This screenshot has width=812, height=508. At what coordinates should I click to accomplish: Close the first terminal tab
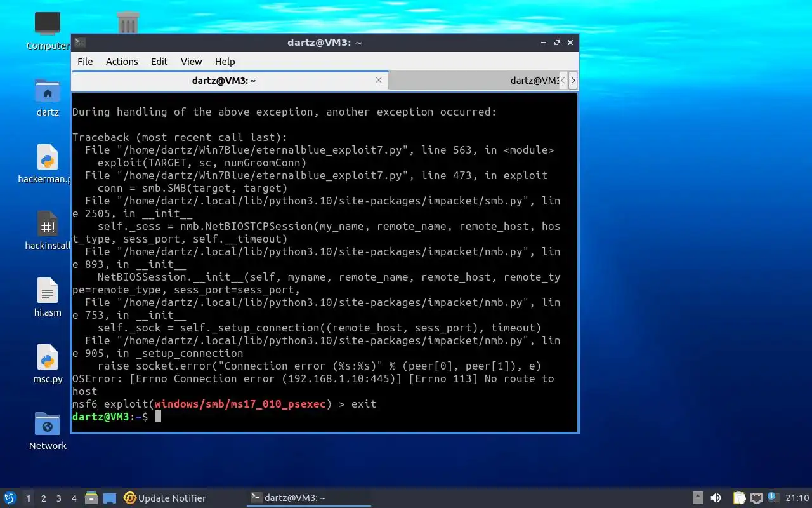tap(379, 80)
